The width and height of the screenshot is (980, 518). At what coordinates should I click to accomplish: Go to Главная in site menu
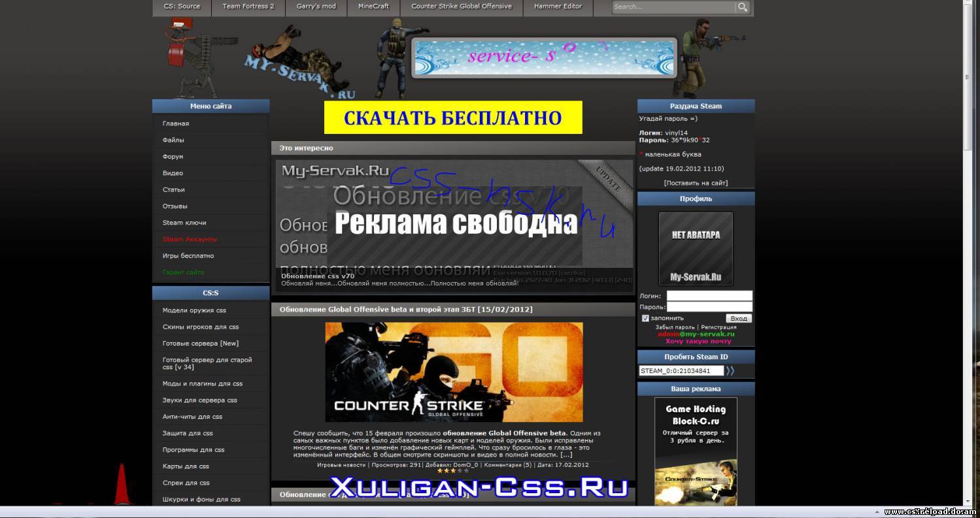point(176,123)
